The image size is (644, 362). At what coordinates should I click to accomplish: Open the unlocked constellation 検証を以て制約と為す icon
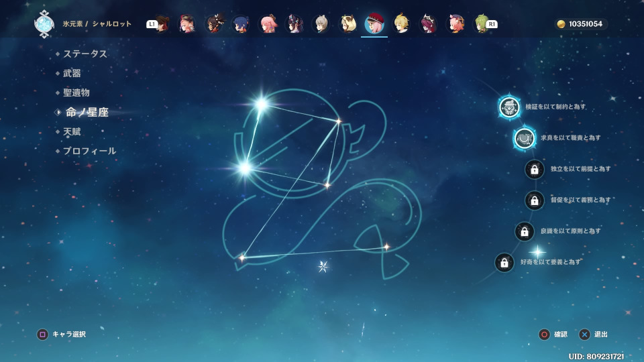509,107
